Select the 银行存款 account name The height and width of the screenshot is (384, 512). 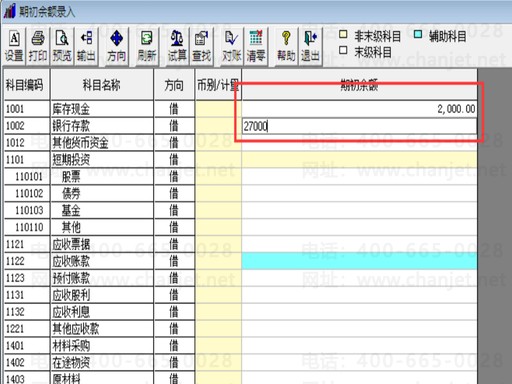[71, 126]
